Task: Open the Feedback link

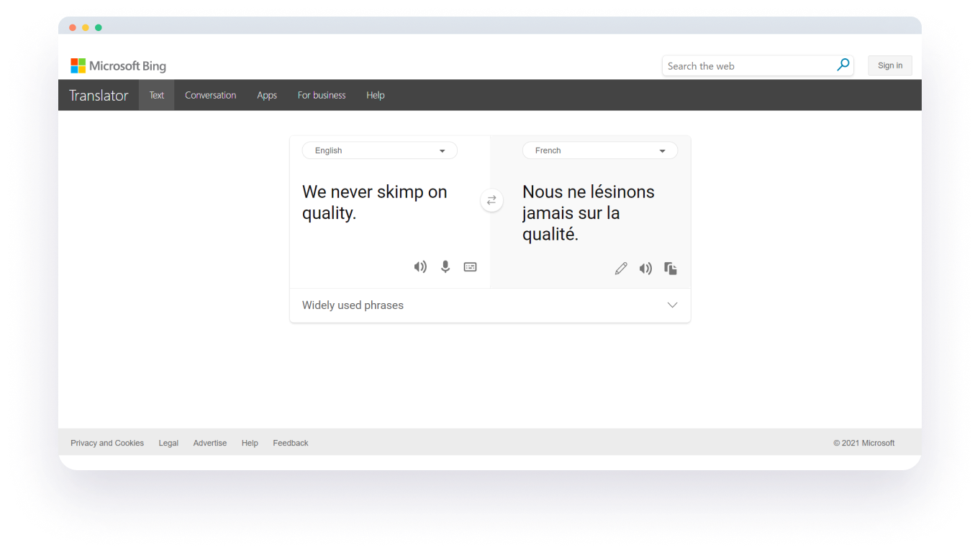Action: (290, 443)
